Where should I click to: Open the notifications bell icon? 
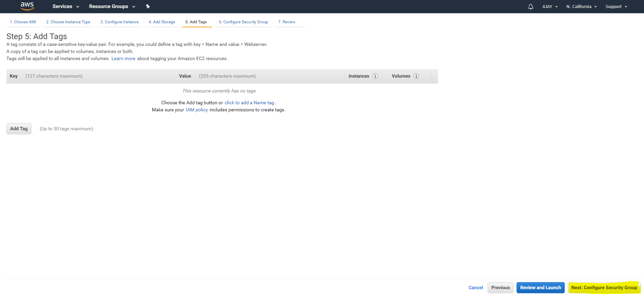(530, 7)
